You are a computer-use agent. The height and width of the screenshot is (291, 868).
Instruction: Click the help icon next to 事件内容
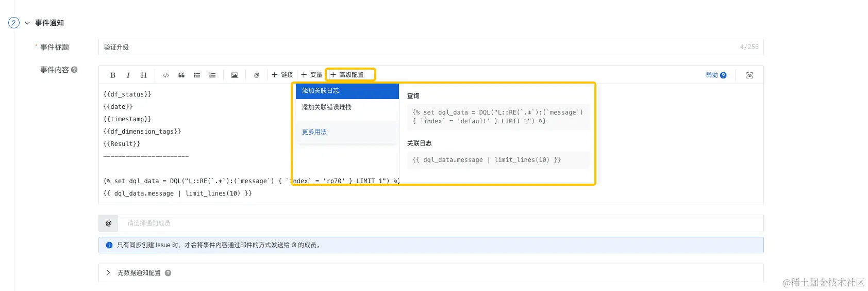(x=74, y=70)
